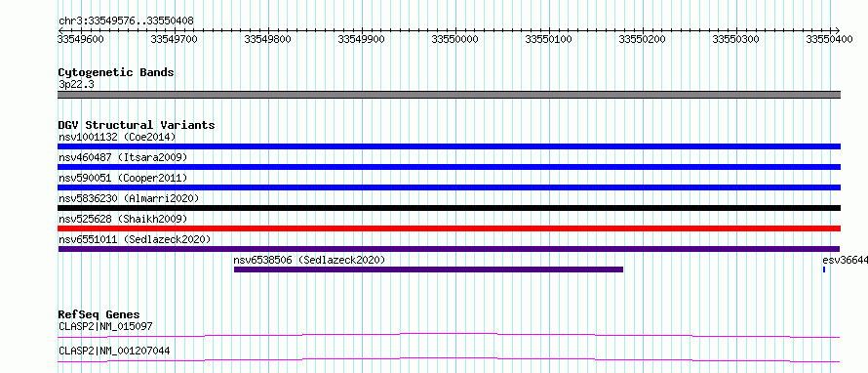Click the gray 3p22.3 cytogenetic band bar
The width and height of the screenshot is (868, 373).
[449, 95]
